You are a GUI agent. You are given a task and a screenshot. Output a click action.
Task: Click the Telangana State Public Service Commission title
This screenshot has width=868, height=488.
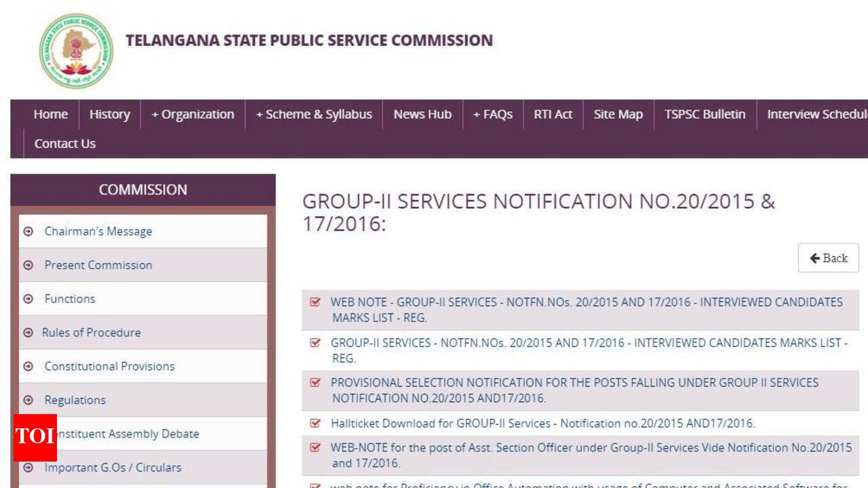click(x=309, y=41)
